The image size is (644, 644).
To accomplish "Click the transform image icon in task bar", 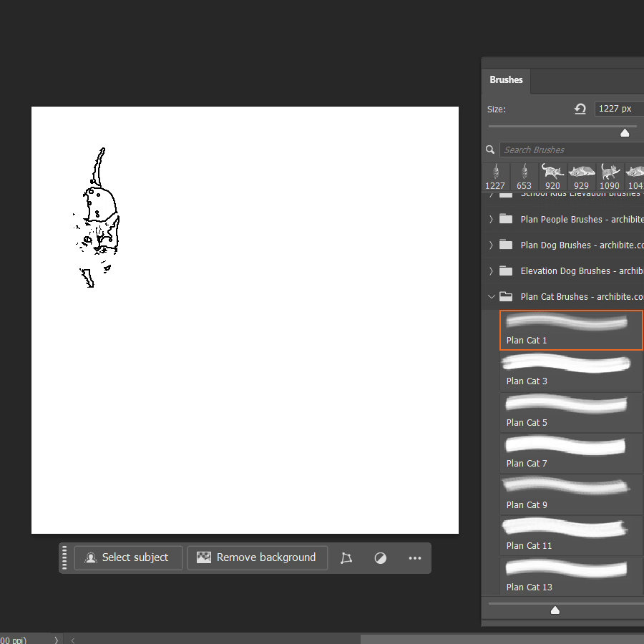I will tap(346, 558).
